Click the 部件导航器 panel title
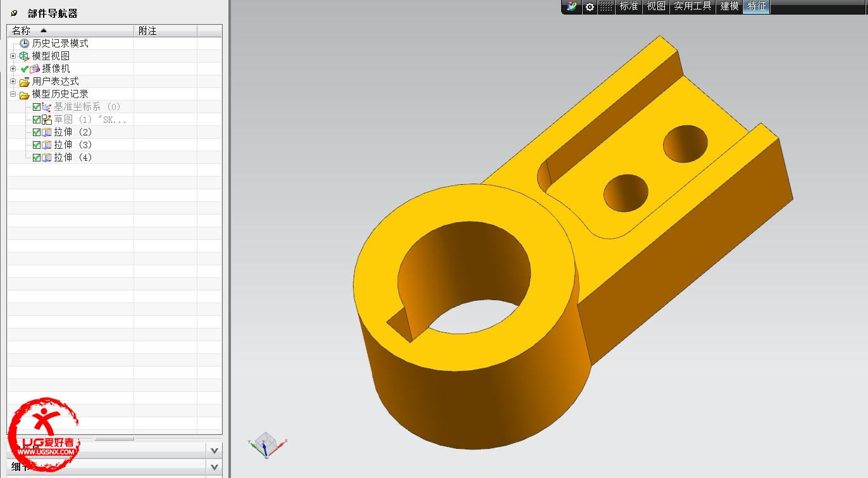This screenshot has height=478, width=868. [x=53, y=13]
